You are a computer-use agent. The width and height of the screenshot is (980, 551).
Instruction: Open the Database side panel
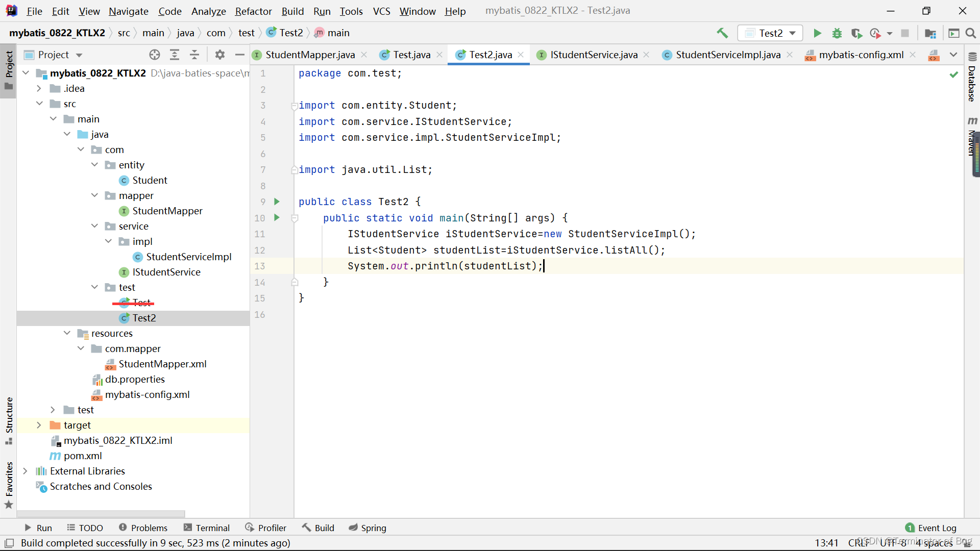pos(972,78)
